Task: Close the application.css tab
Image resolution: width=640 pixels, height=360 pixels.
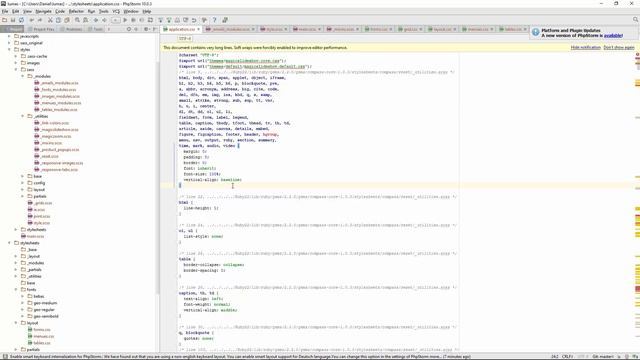Action: (x=199, y=29)
